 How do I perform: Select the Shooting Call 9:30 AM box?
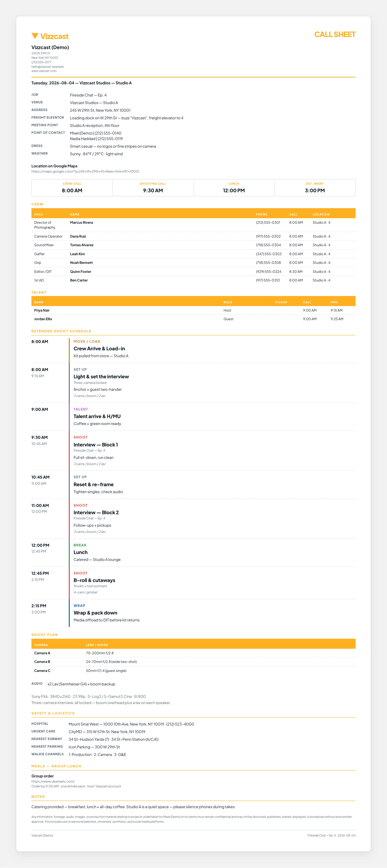coord(153,188)
